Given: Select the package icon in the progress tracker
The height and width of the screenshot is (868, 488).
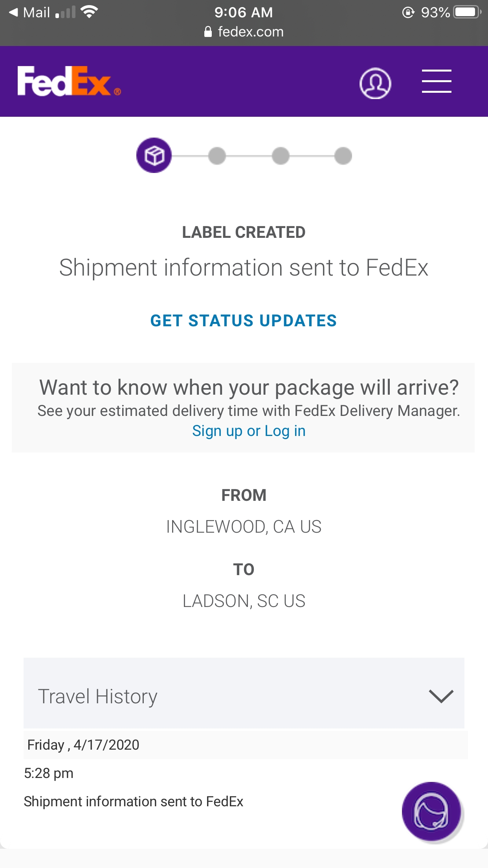Looking at the screenshot, I should [x=154, y=155].
